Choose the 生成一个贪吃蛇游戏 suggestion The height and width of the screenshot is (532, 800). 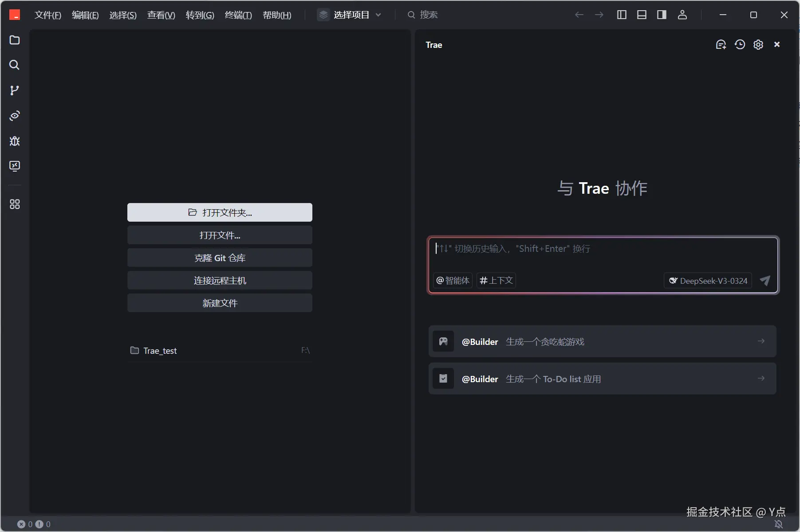[603, 341]
